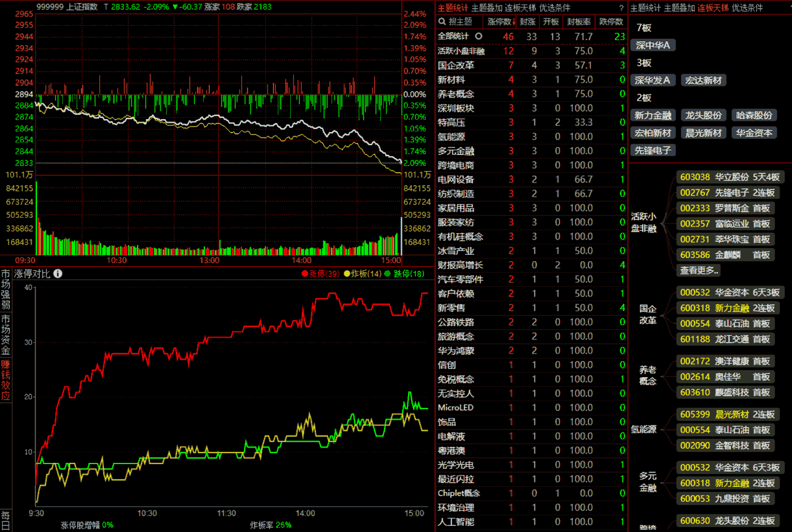Open 主题叠加 tab above the theme table
The image size is (792, 532).
tap(486, 8)
